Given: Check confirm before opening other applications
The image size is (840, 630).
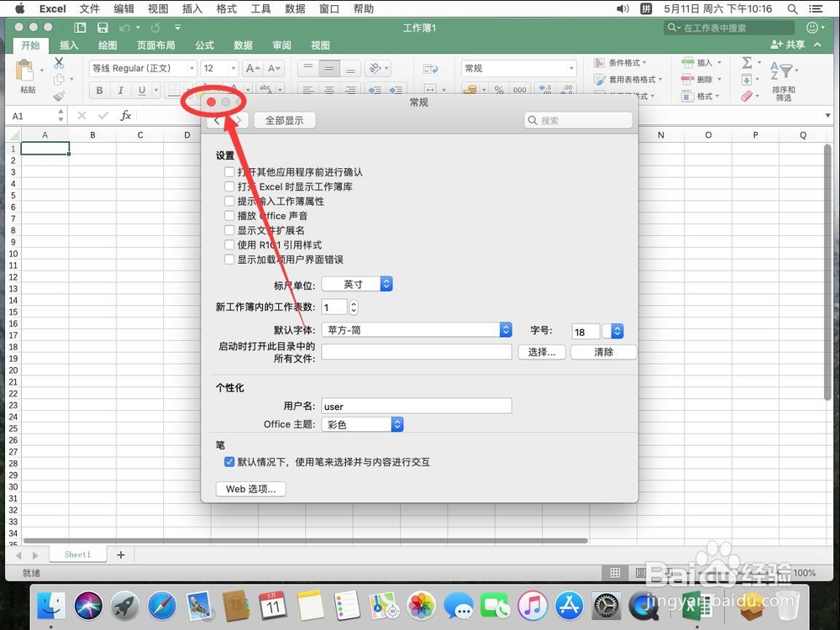Looking at the screenshot, I should point(229,172).
